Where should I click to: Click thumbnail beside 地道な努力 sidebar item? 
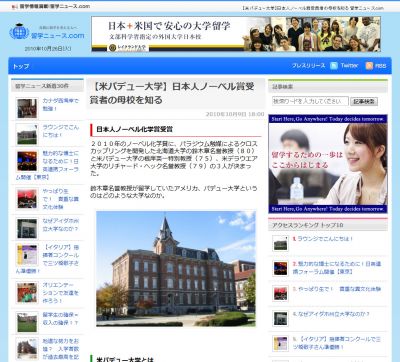click(27, 349)
